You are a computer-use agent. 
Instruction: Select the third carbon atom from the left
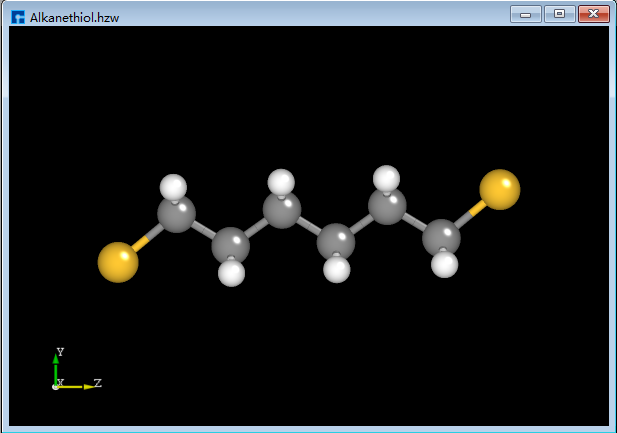[282, 211]
